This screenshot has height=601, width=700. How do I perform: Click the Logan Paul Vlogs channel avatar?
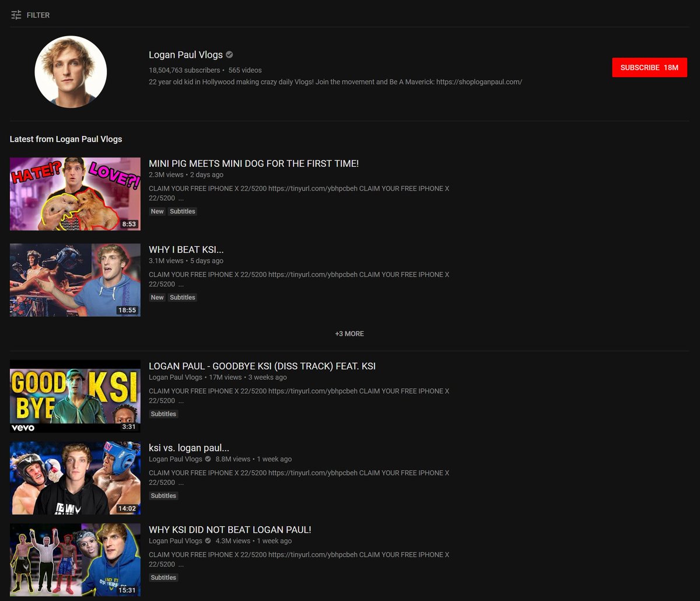pos(71,72)
